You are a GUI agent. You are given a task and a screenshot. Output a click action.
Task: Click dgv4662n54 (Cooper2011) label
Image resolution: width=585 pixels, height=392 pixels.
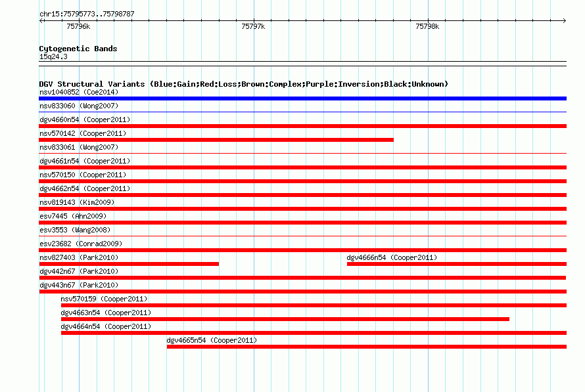click(x=85, y=188)
